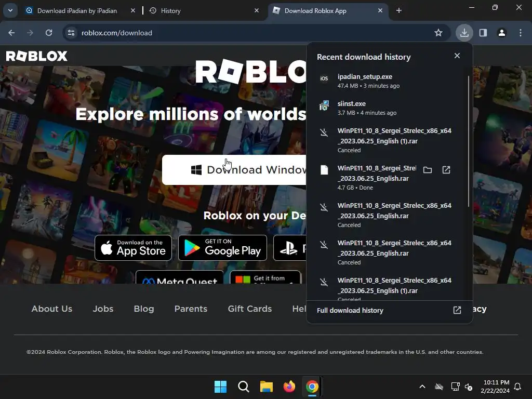Close the Recent download history popup
The image size is (532, 399).
pos(457,56)
